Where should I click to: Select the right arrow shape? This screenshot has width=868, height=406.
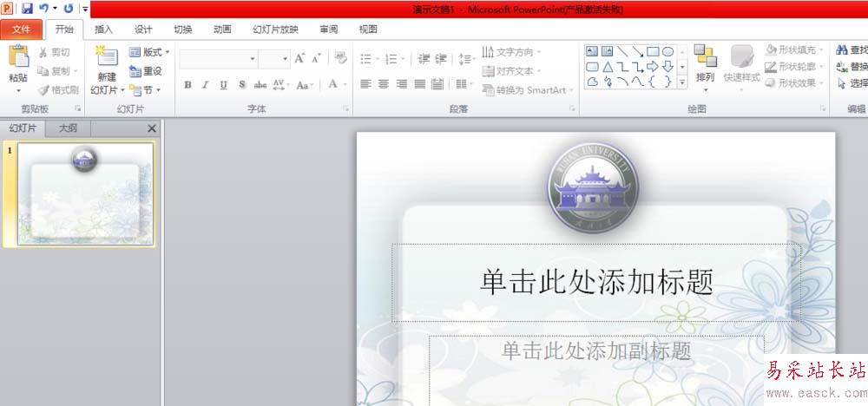(x=654, y=67)
